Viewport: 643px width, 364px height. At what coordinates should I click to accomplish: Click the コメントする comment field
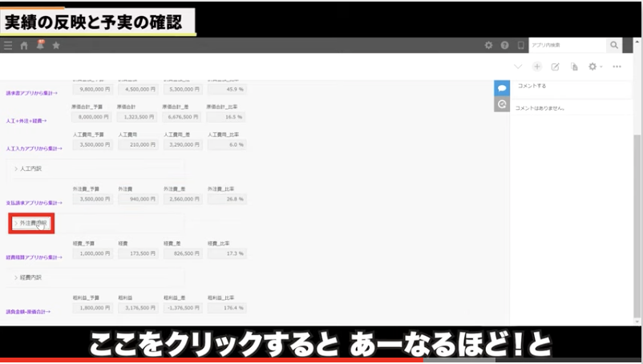click(x=569, y=86)
